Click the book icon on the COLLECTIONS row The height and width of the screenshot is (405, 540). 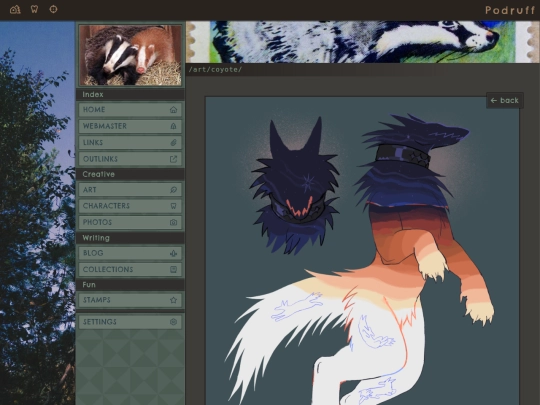[173, 269]
